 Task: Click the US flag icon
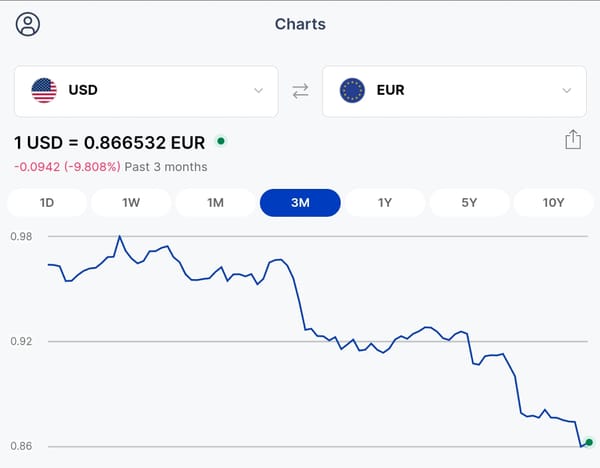coord(44,91)
